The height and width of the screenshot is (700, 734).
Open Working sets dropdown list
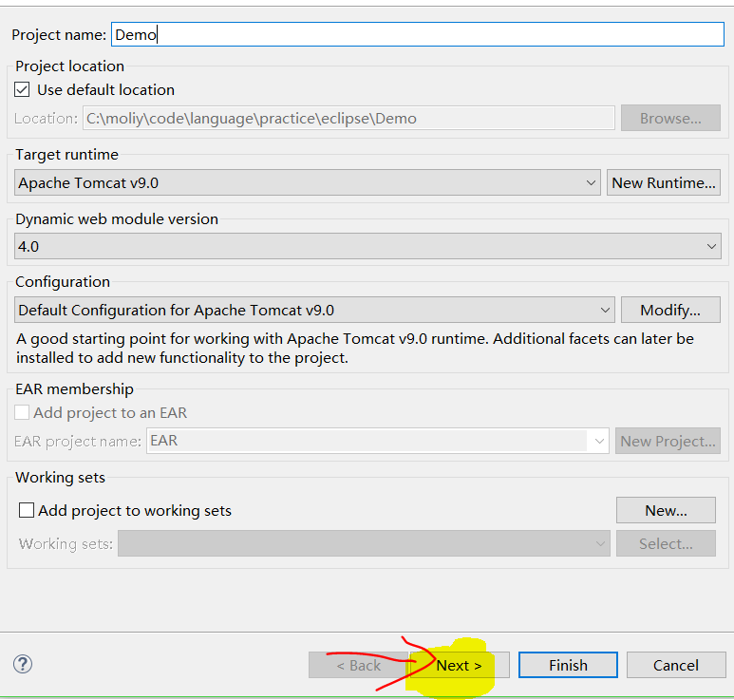click(364, 543)
